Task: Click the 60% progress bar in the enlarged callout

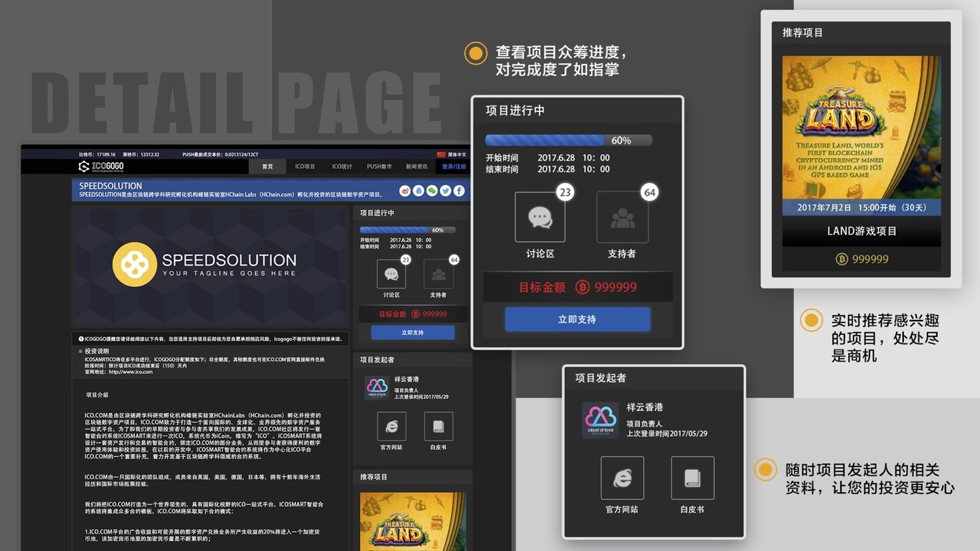Action: pyautogui.click(x=569, y=141)
